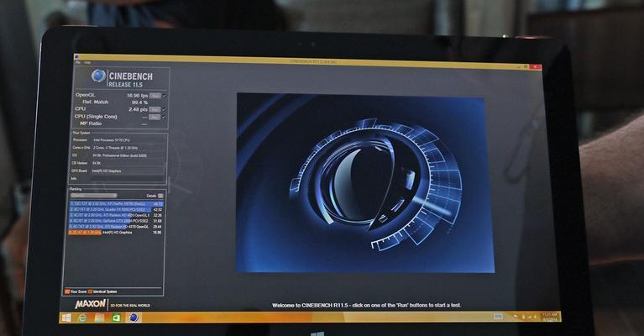Screen dimensions: 644x336
Task: Select ranking entry scoring 31.69
Action: [x=116, y=221]
